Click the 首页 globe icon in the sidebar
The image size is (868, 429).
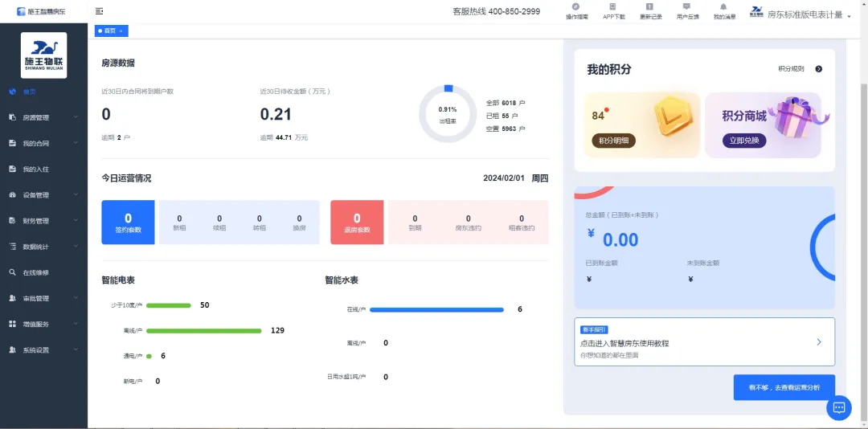point(12,92)
